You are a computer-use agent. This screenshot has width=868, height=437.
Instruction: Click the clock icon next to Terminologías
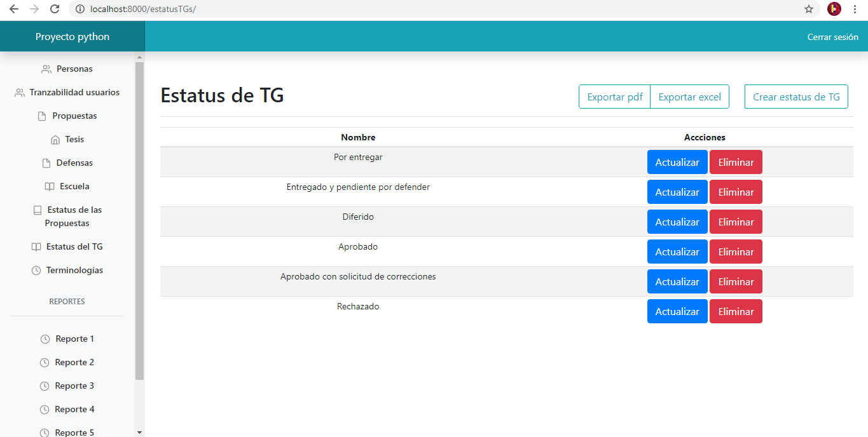pos(36,271)
